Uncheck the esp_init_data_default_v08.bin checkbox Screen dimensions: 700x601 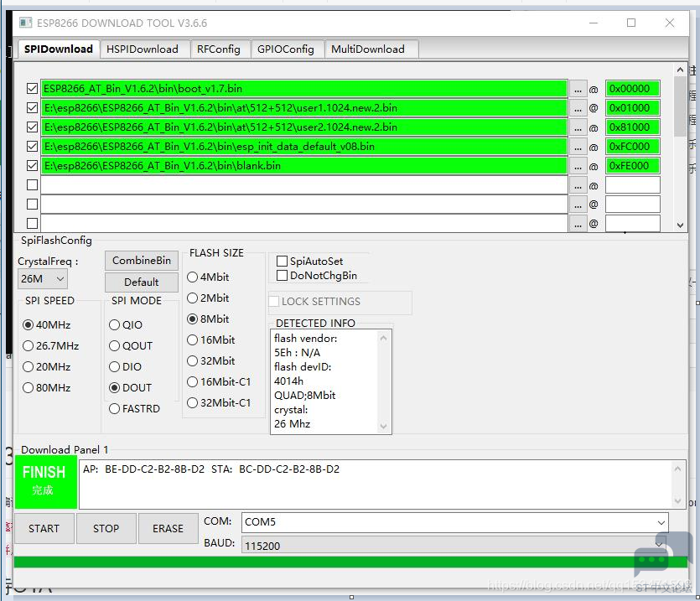(32, 147)
